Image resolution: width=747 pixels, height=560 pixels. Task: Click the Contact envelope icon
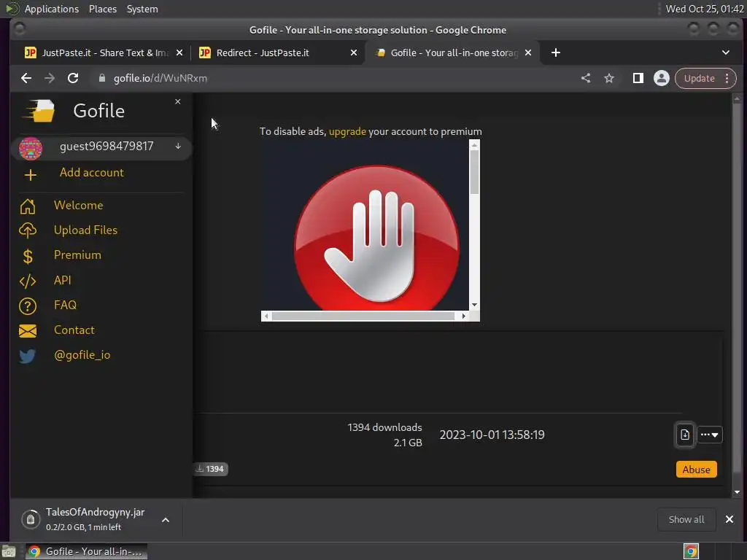click(28, 331)
